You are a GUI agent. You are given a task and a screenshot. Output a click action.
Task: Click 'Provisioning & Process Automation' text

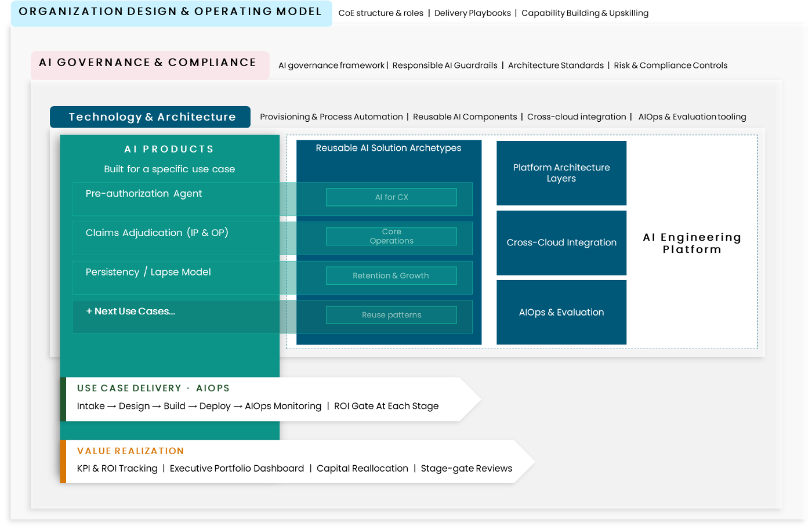click(x=331, y=117)
